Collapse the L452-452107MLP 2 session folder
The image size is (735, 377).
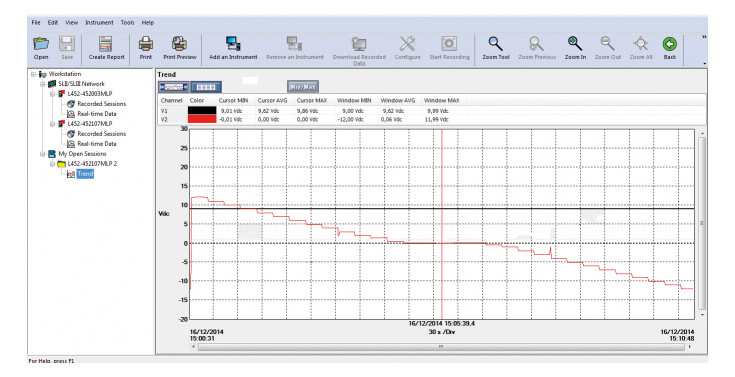click(x=52, y=164)
